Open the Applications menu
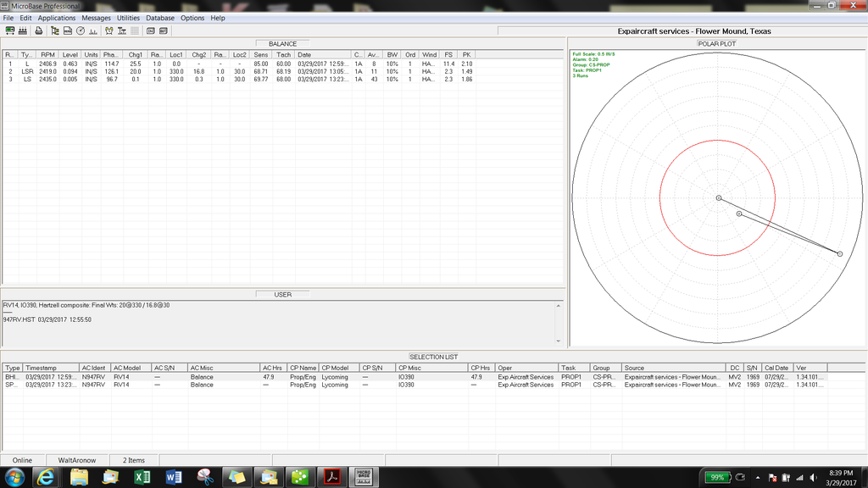 click(x=57, y=18)
